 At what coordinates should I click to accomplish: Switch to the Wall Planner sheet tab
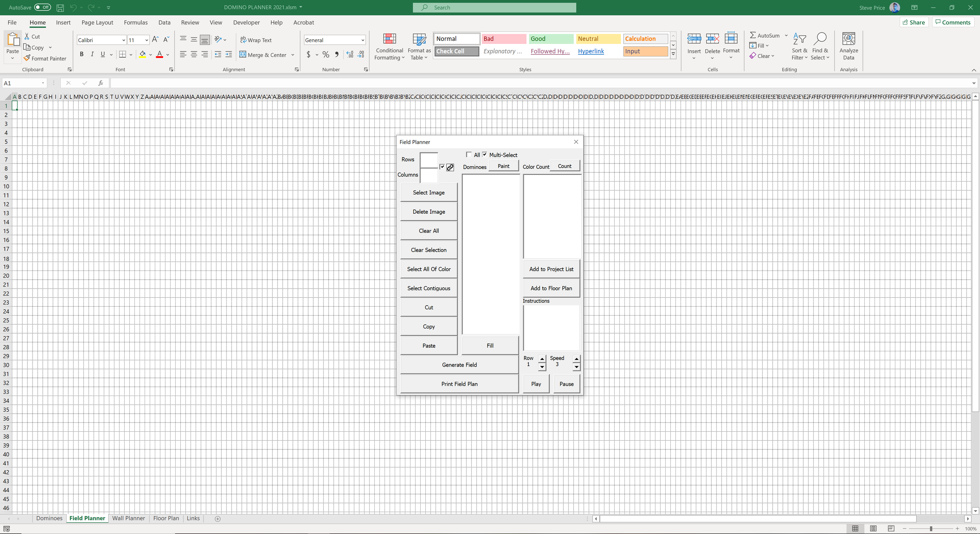tap(128, 518)
